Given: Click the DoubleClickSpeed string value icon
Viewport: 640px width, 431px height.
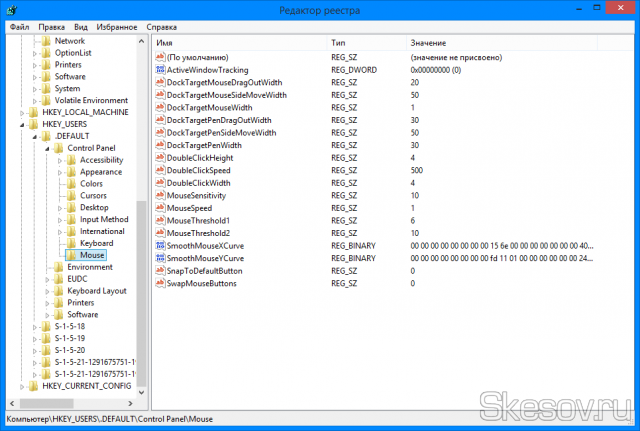Looking at the screenshot, I should coord(160,170).
